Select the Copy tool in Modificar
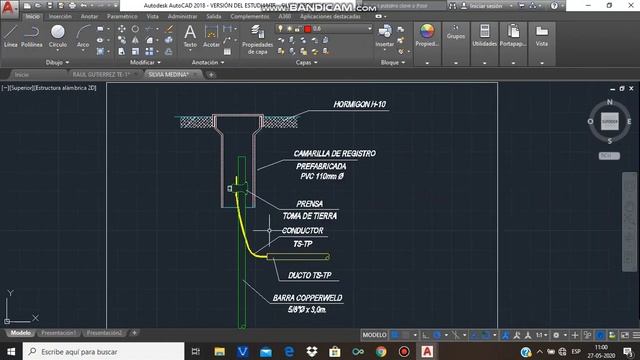This screenshot has width=640, height=360. (x=122, y=40)
